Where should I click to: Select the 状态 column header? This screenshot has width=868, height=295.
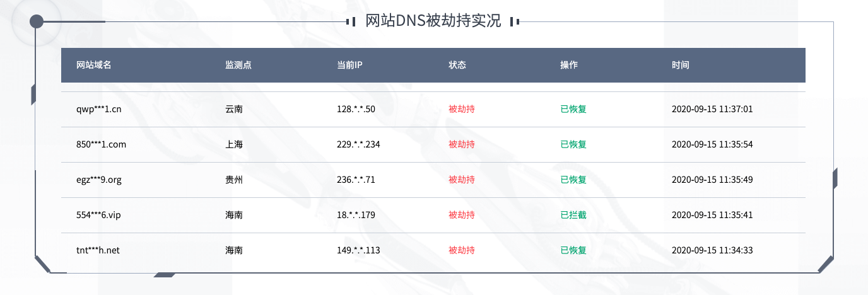coord(457,65)
